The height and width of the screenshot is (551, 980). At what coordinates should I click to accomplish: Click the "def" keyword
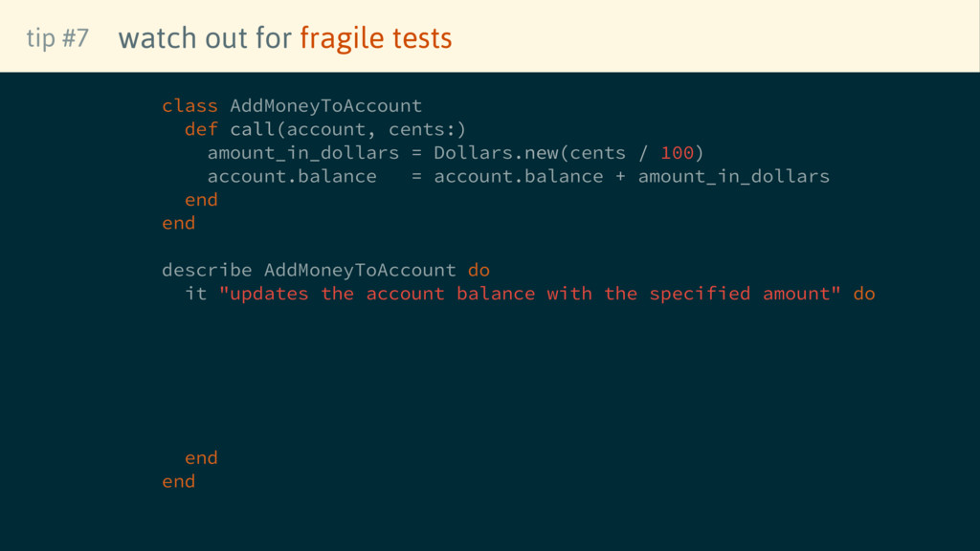[x=201, y=129]
